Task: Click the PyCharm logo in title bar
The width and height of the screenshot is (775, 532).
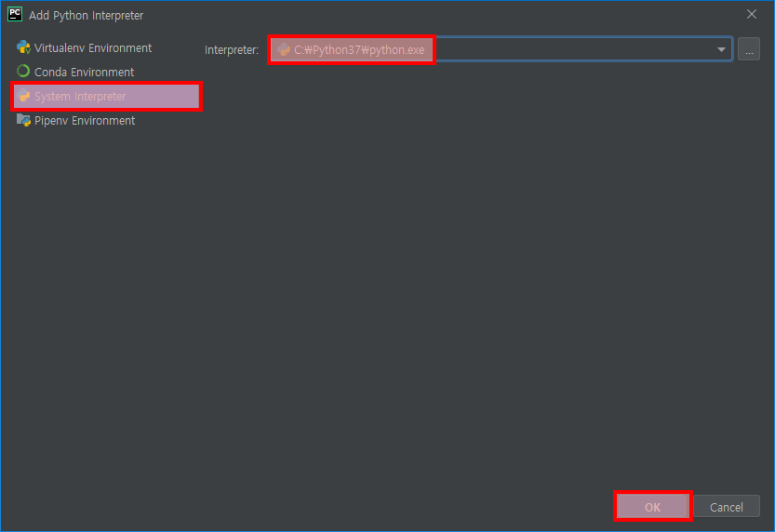Action: coord(15,14)
